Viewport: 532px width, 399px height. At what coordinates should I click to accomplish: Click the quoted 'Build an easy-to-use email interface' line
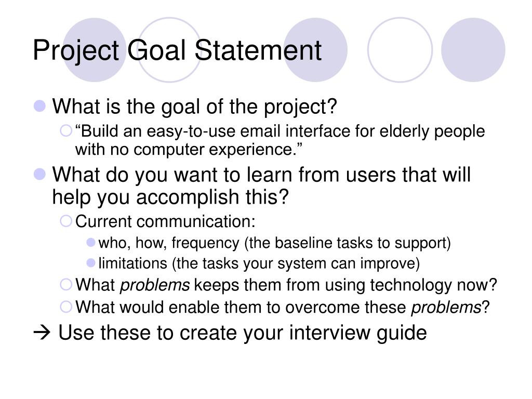tap(280, 131)
